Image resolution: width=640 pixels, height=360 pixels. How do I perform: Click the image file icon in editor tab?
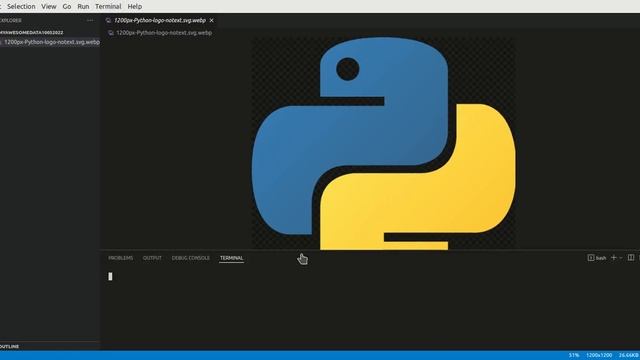pos(108,20)
